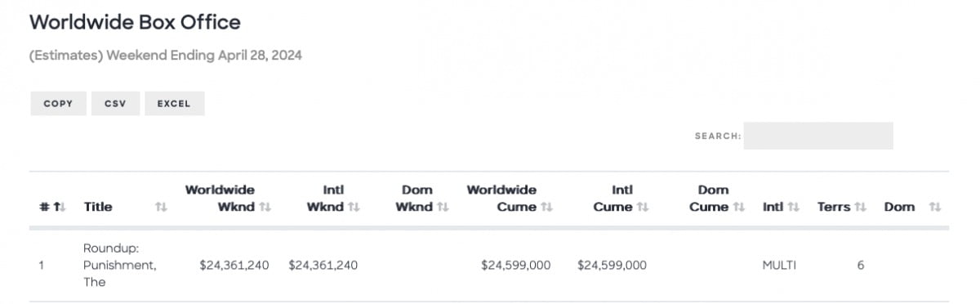Download data with EXCEL button
The width and height of the screenshot is (980, 304).
[x=175, y=104]
